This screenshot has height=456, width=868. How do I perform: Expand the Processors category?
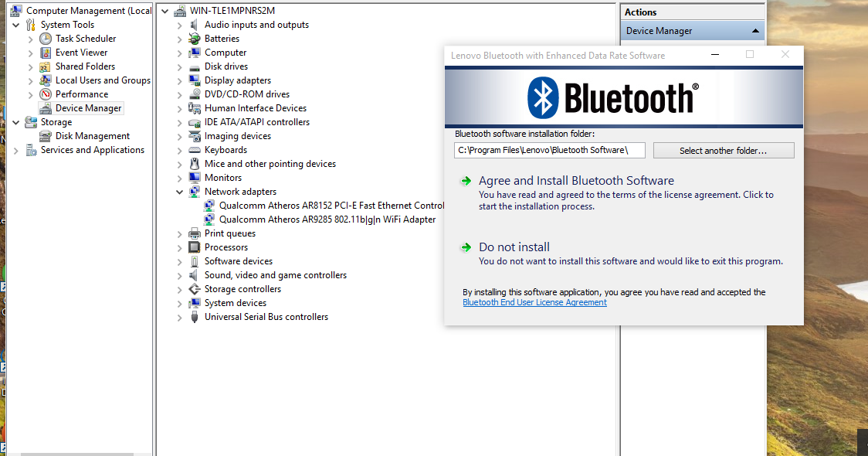click(179, 247)
